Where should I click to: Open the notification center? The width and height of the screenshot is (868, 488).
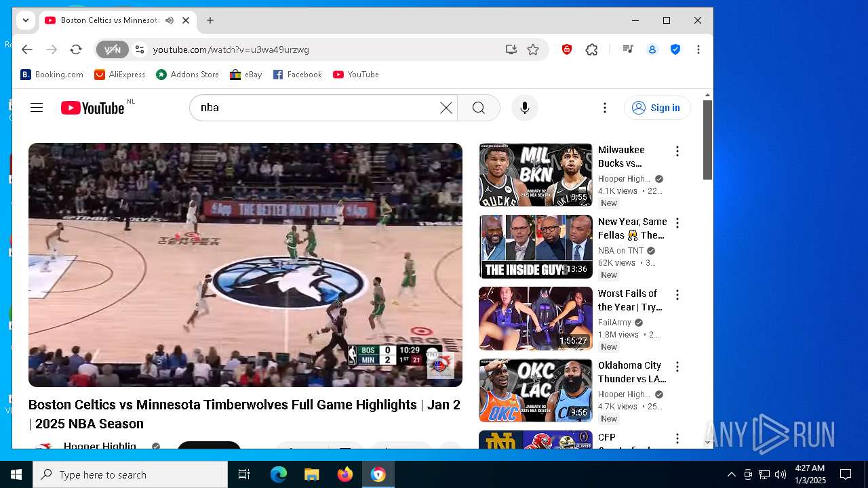(846, 474)
